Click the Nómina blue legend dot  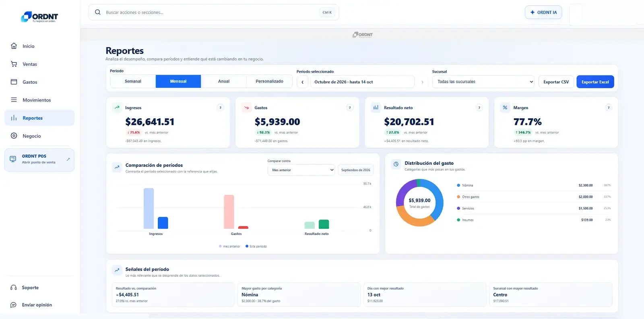[x=458, y=185]
